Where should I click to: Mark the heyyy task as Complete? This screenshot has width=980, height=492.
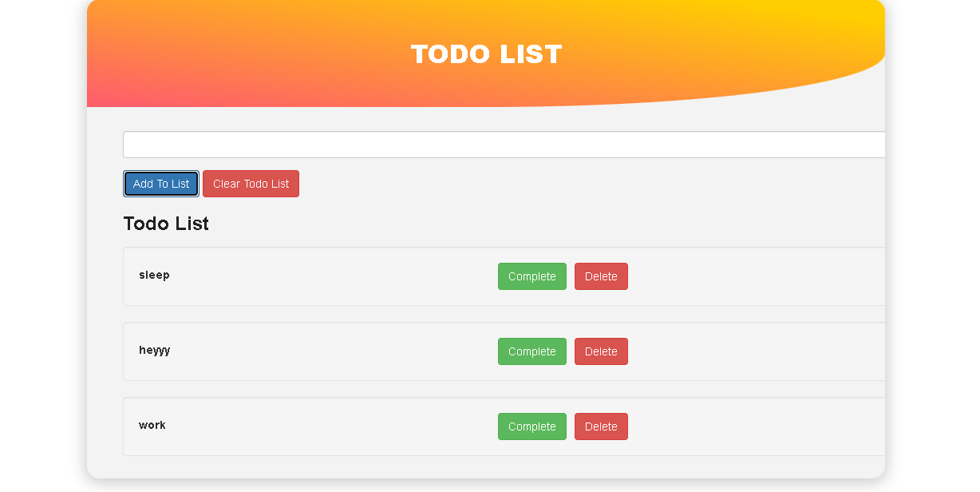pos(532,351)
